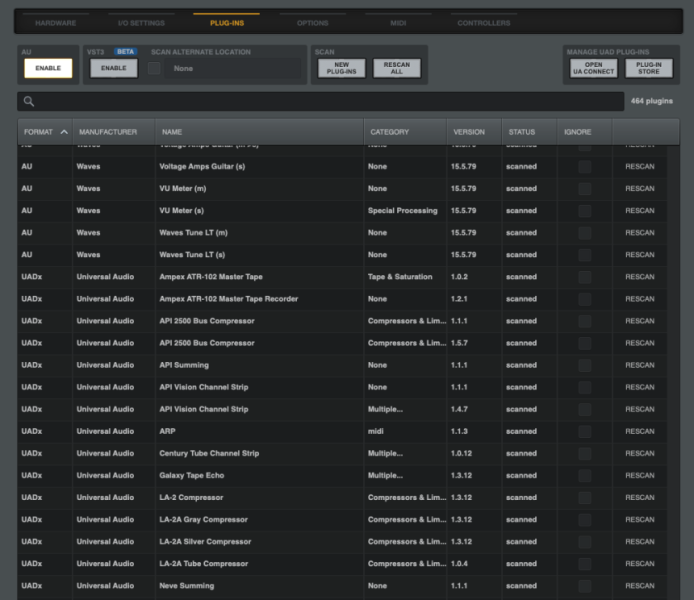
Task: Open the Plug-In Store
Action: coord(649,68)
